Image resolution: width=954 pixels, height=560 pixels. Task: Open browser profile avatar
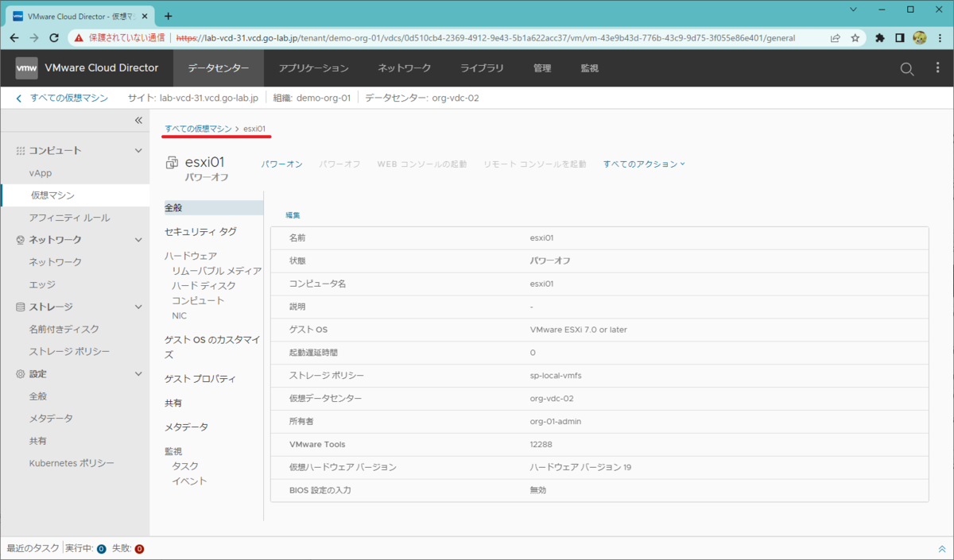click(x=920, y=37)
